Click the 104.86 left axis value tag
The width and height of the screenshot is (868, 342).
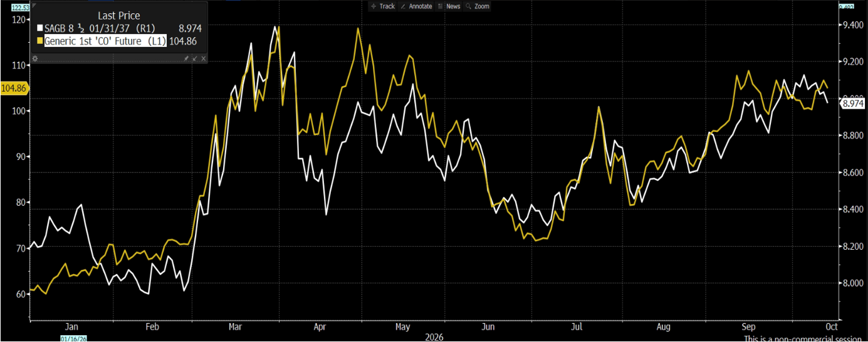[14, 88]
